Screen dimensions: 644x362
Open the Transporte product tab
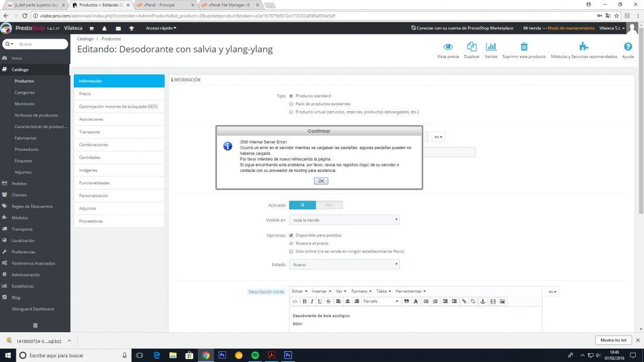tap(119, 132)
